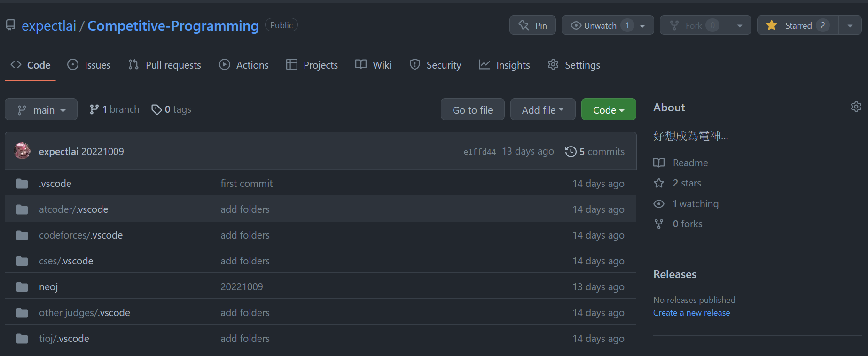
Task: Click the Go to file button
Action: click(472, 109)
